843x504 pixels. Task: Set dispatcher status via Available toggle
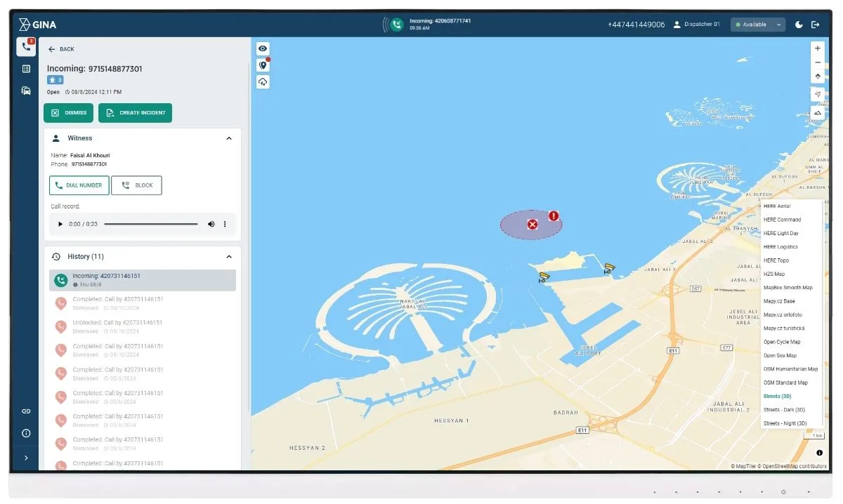click(x=757, y=24)
